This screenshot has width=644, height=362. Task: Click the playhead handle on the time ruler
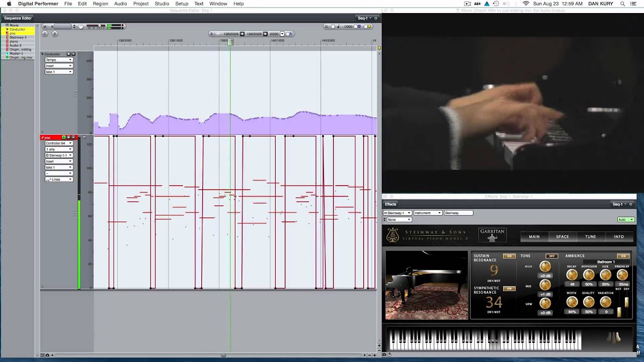tap(230, 42)
